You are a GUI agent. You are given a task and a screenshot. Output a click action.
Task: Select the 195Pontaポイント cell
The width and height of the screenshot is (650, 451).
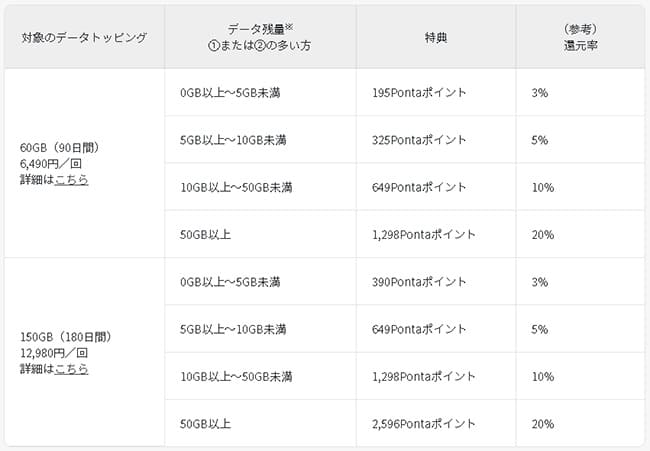tap(419, 93)
